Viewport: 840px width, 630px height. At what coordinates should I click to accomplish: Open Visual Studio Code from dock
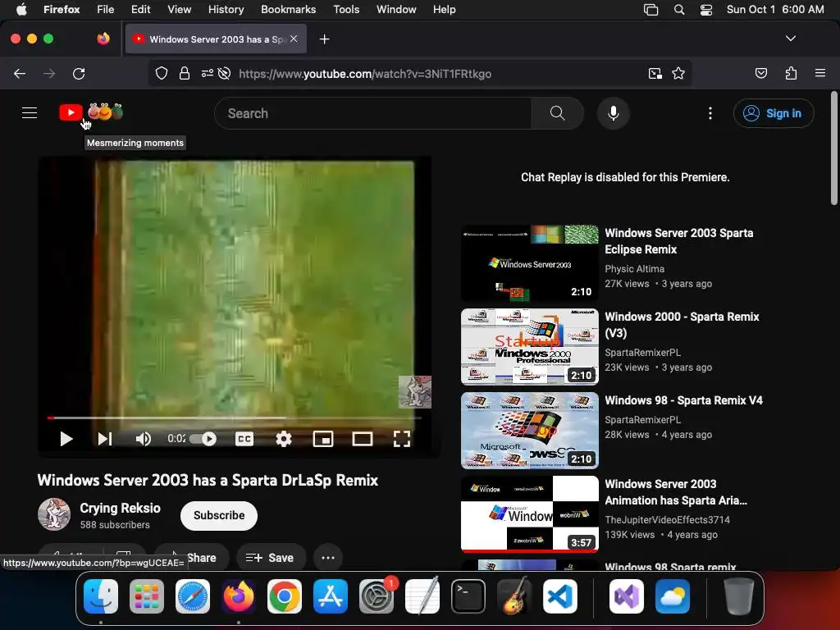click(559, 596)
